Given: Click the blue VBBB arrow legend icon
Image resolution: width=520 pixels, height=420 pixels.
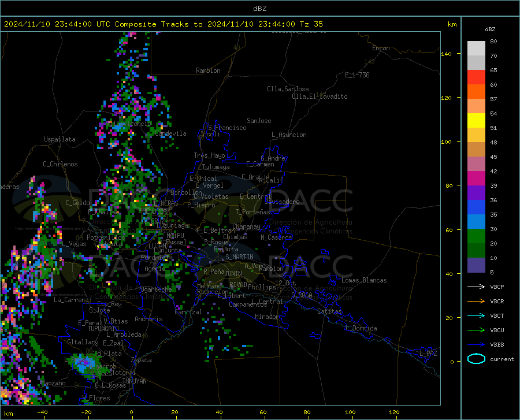Looking at the screenshot, I should (476, 345).
